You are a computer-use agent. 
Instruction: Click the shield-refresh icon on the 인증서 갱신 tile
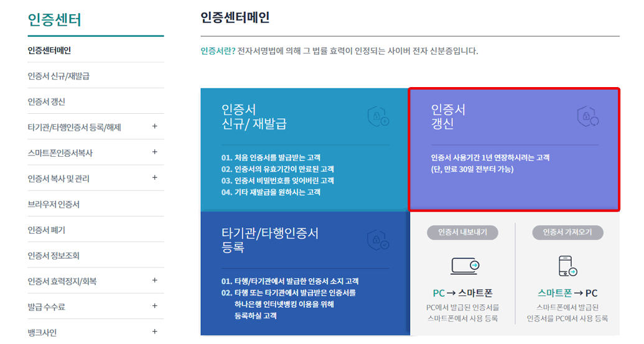[x=588, y=116]
